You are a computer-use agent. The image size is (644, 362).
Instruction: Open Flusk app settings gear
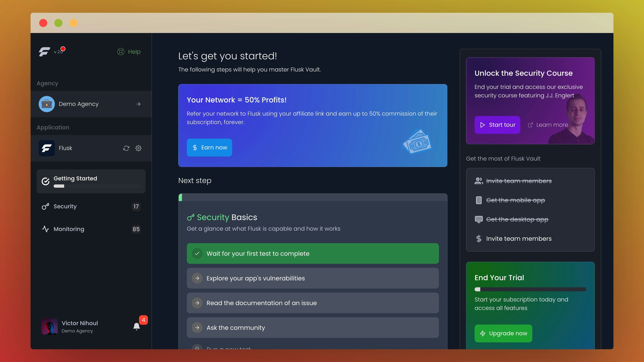pos(138,148)
